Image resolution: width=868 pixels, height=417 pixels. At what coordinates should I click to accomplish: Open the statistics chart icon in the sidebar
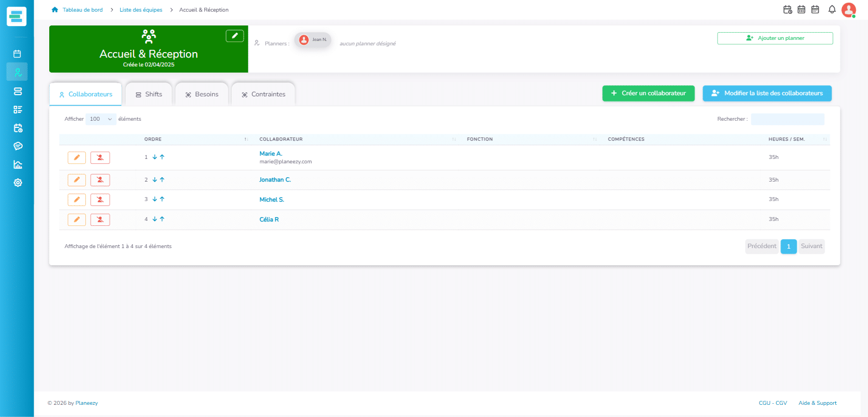click(x=17, y=164)
